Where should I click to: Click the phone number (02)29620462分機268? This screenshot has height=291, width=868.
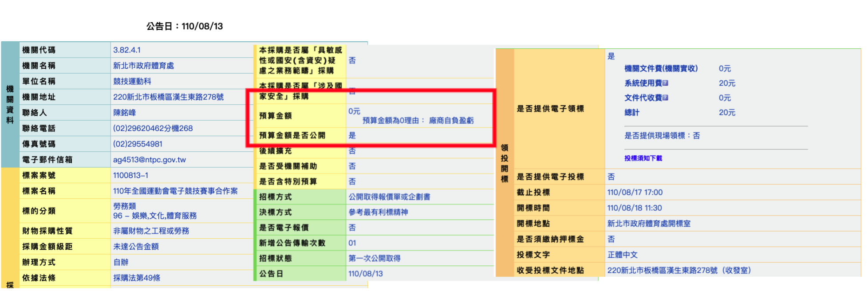(153, 128)
